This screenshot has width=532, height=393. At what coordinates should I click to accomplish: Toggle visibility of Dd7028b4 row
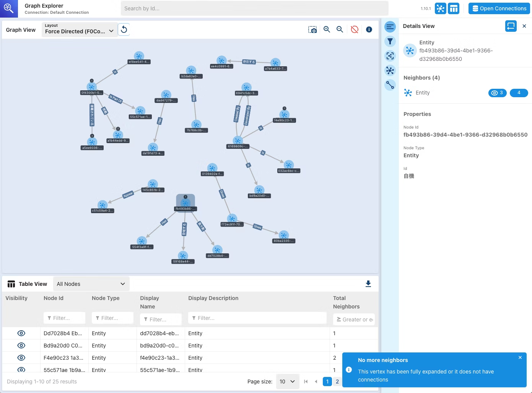[21, 333]
